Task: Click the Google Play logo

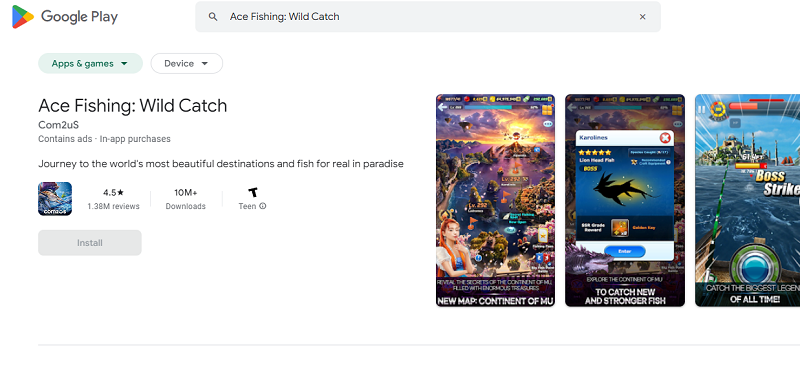Action: 65,16
